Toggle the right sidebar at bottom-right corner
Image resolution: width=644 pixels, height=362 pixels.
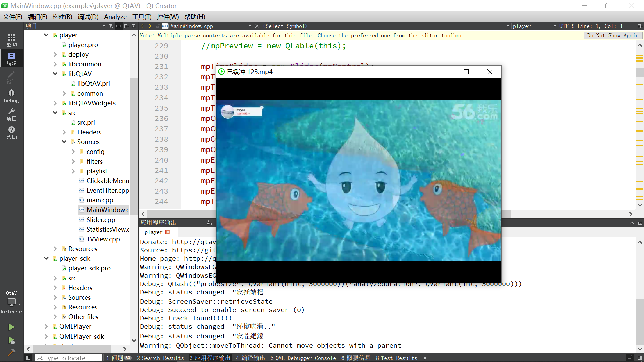640,358
